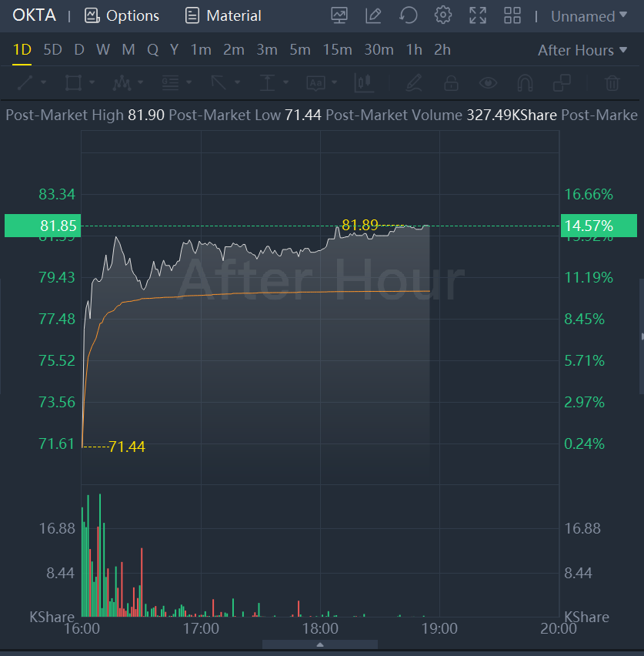Select the 5m interval

tap(300, 50)
